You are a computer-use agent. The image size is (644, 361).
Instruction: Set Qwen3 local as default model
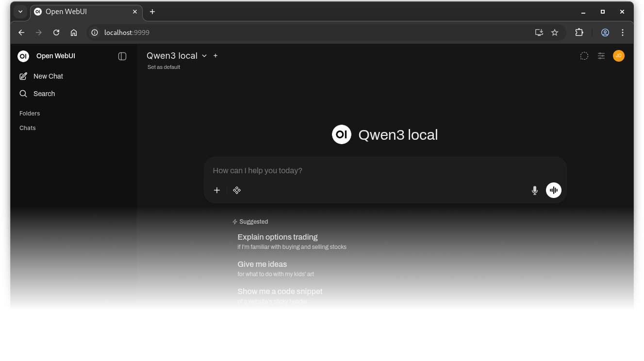pos(164,67)
